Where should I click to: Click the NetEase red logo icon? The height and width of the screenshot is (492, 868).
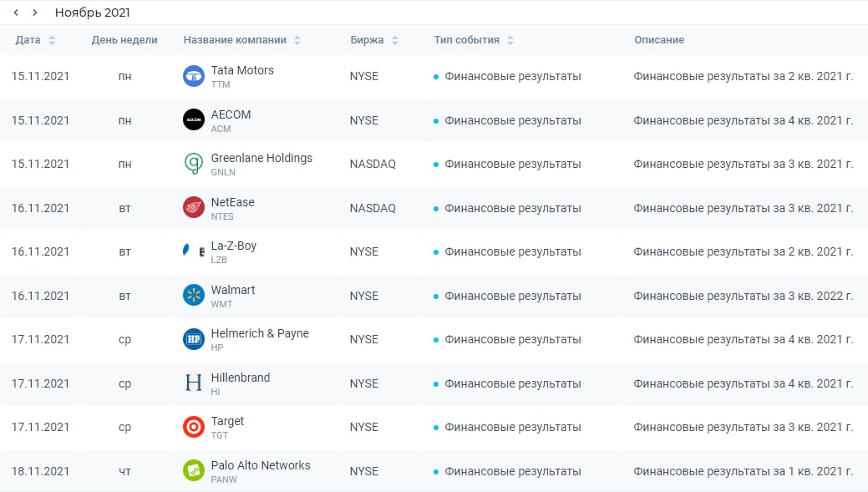coord(194,208)
